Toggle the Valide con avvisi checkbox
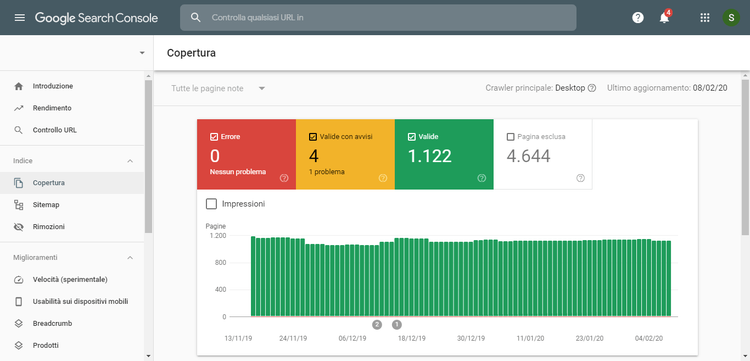The image size is (750, 361). (313, 137)
